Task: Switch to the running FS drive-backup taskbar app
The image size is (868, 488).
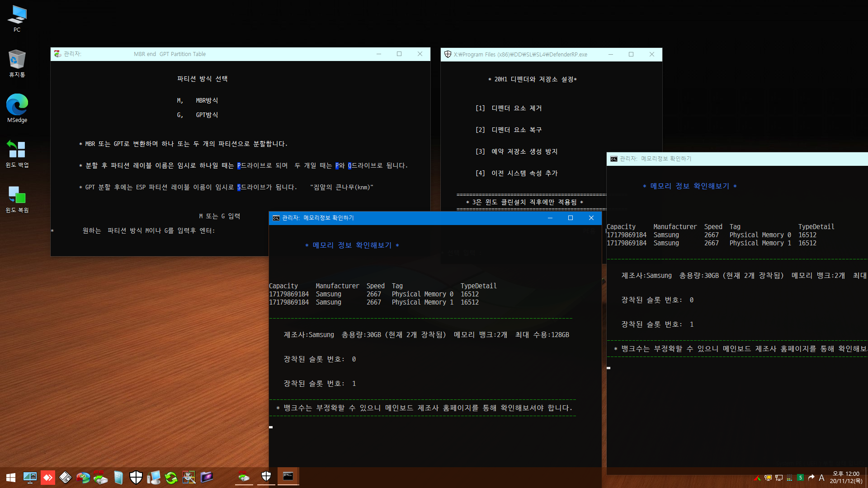Action: (x=244, y=477)
